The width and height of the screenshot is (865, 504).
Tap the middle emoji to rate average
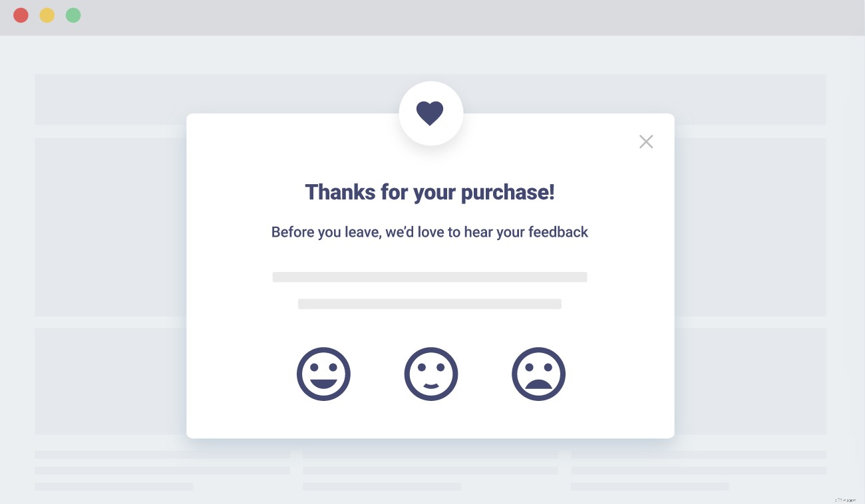tap(431, 374)
